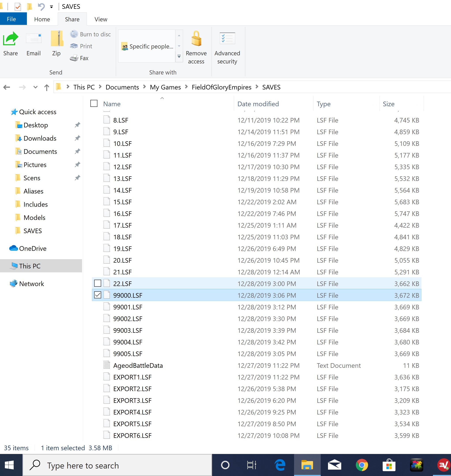The image size is (451, 476).
Task: Expand chevron after This PC in address bar
Action: coord(100,87)
